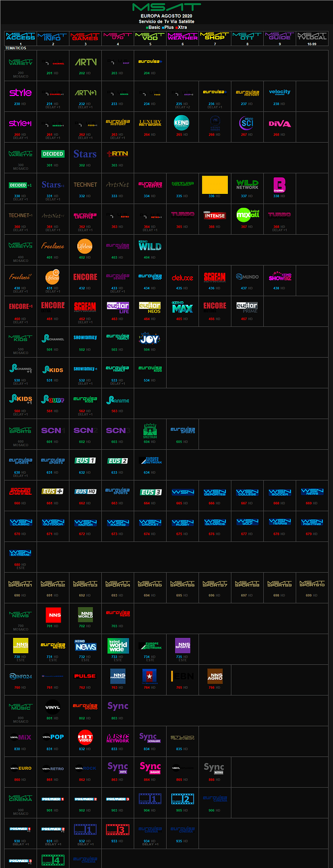
Task: Select the Eustar Prime 467 logo
Action: [247, 308]
